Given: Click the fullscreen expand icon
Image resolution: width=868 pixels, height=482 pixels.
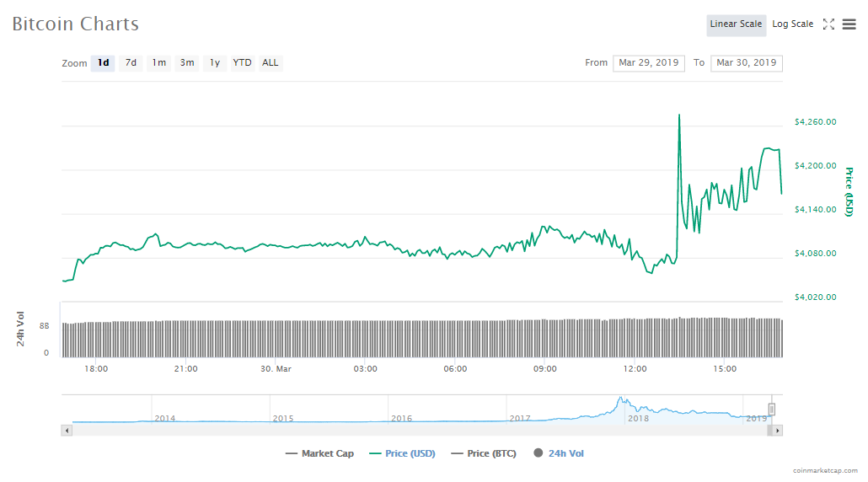Looking at the screenshot, I should click(x=828, y=24).
